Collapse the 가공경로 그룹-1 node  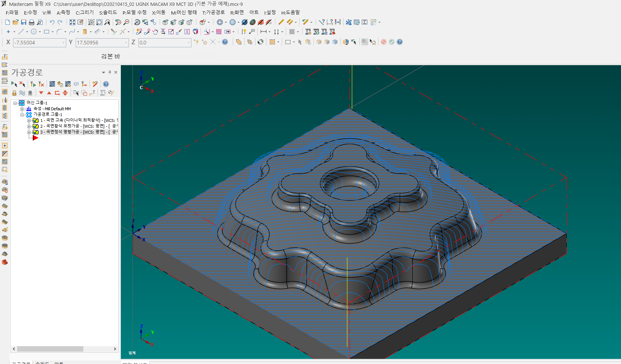[x=22, y=115]
